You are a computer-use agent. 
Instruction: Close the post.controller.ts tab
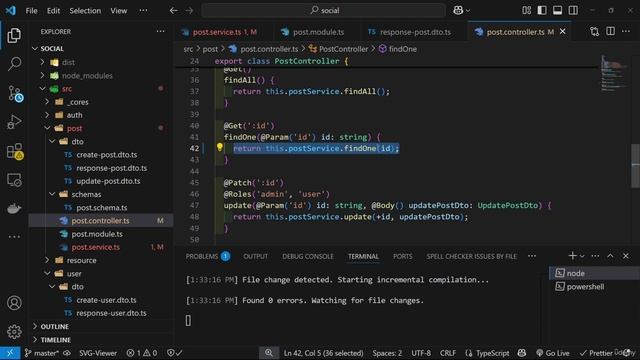563,31
